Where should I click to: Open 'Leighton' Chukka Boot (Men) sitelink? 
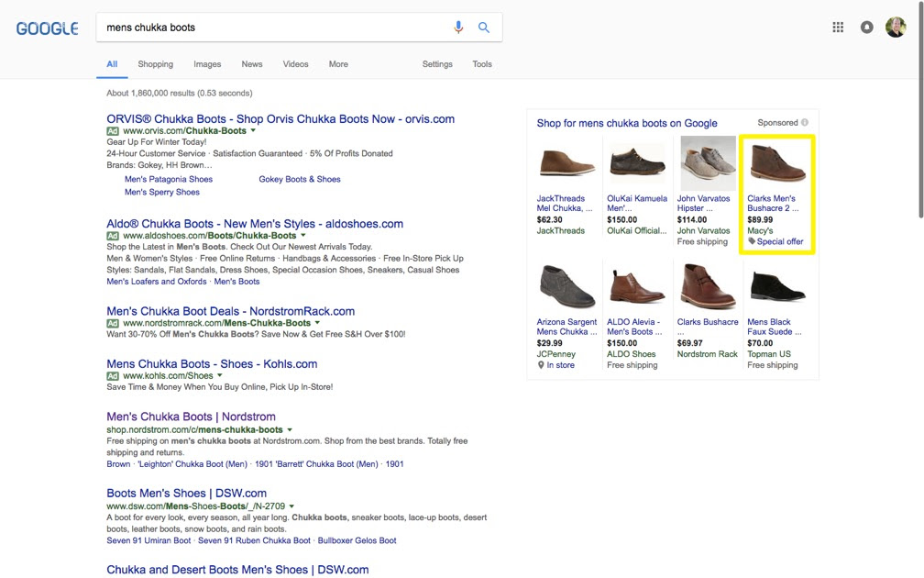192,464
